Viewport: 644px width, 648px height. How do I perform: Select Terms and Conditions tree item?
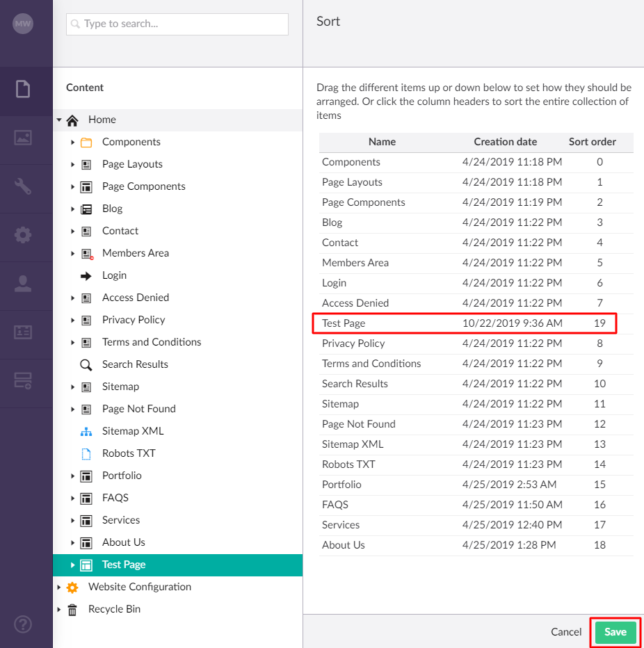tap(152, 342)
